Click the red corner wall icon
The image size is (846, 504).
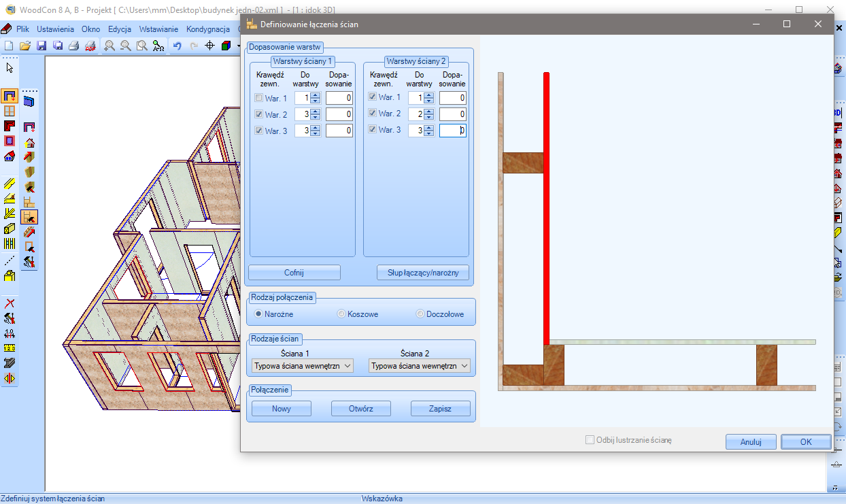[10, 126]
